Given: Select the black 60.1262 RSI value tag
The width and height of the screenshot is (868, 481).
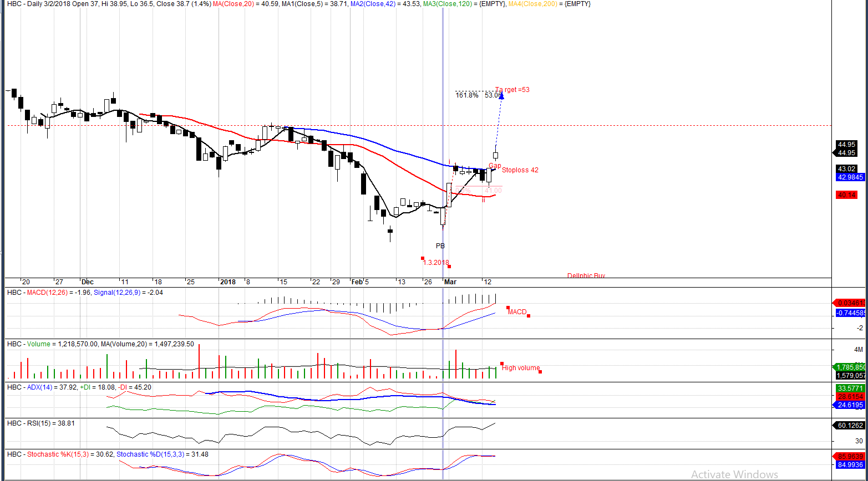Looking at the screenshot, I should 850,426.
